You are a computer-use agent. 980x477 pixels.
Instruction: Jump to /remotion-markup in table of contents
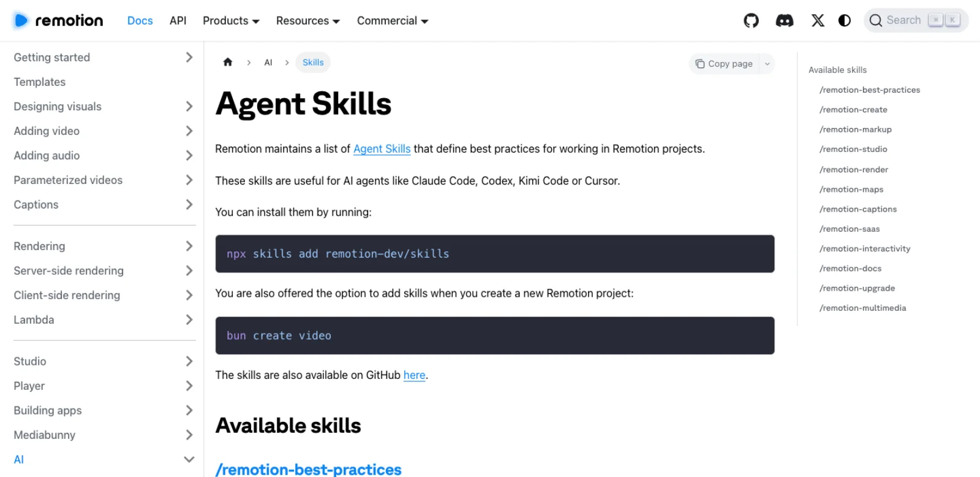coord(855,129)
